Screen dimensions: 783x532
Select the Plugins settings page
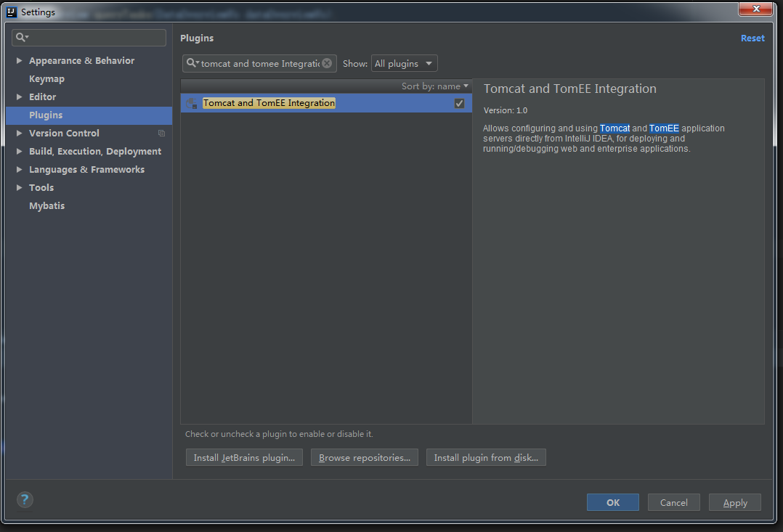(x=89, y=115)
